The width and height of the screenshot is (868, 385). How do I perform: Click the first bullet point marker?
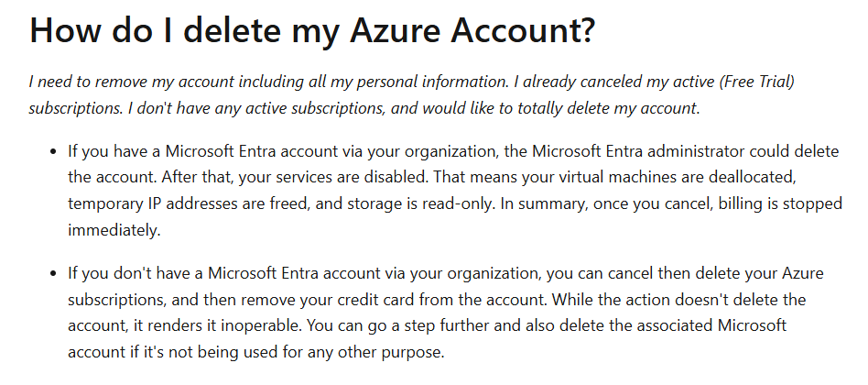click(x=53, y=152)
